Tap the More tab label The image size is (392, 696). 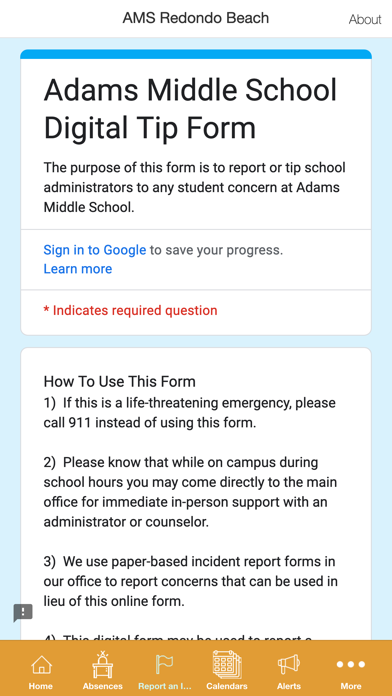pyautogui.click(x=351, y=686)
